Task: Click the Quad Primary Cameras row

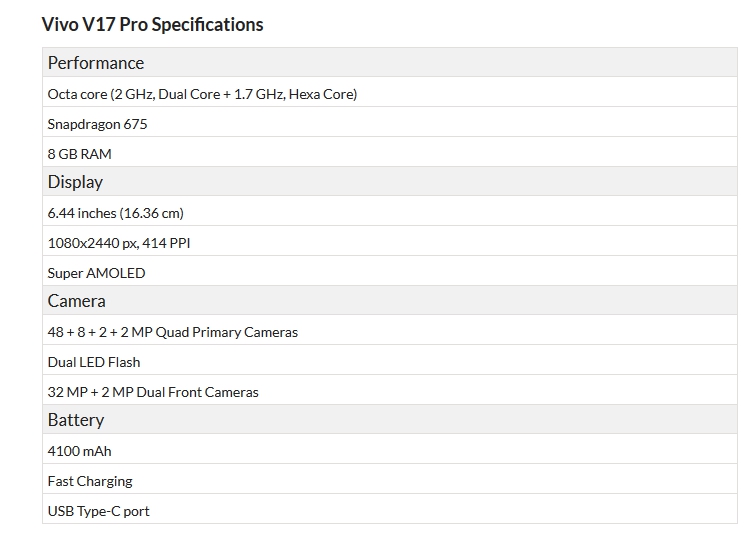Action: (x=173, y=332)
